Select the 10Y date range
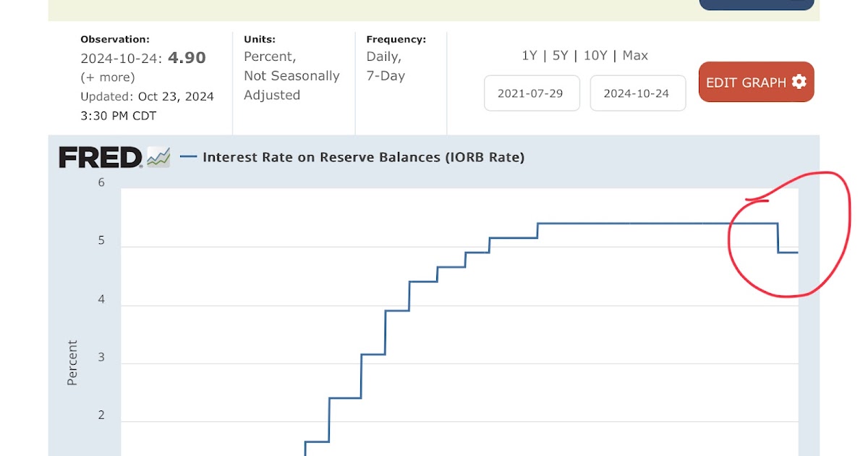Viewport: 868px width, 456px height. pos(595,56)
